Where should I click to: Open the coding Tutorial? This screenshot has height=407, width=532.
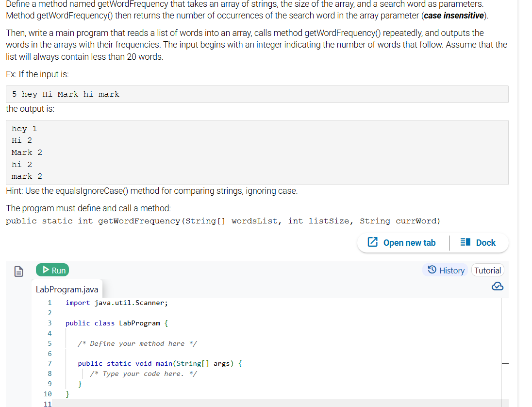click(x=487, y=270)
